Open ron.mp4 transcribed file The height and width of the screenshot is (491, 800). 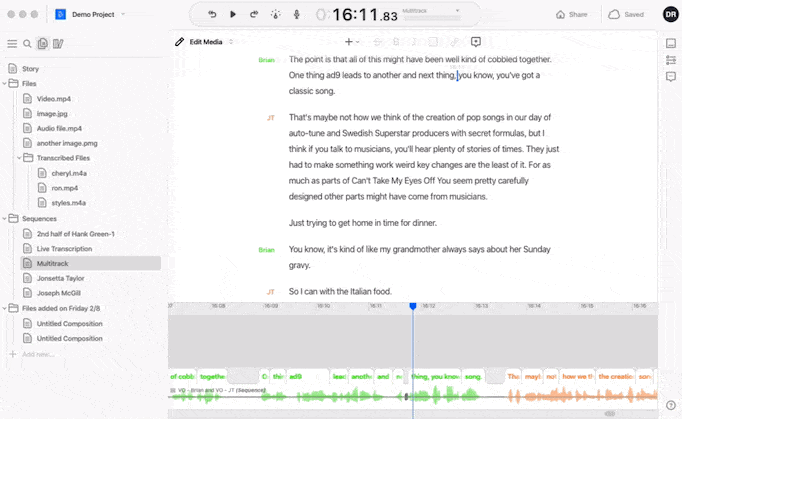tap(64, 188)
